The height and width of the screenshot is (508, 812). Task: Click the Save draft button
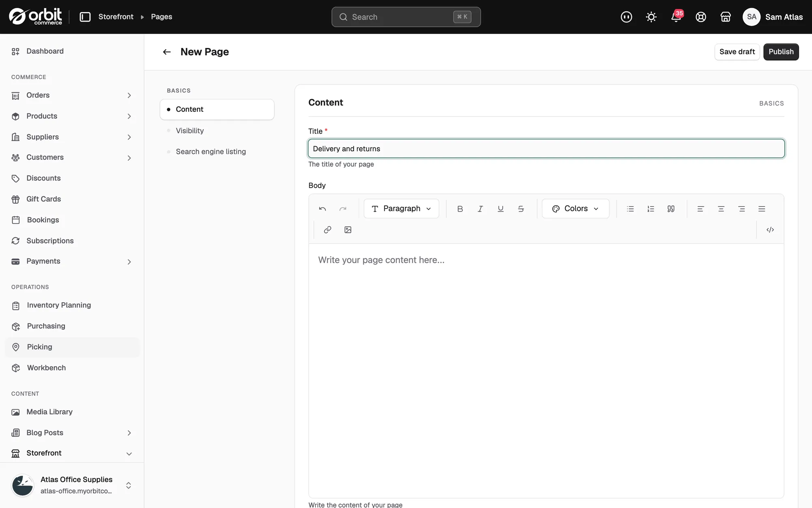(x=737, y=52)
